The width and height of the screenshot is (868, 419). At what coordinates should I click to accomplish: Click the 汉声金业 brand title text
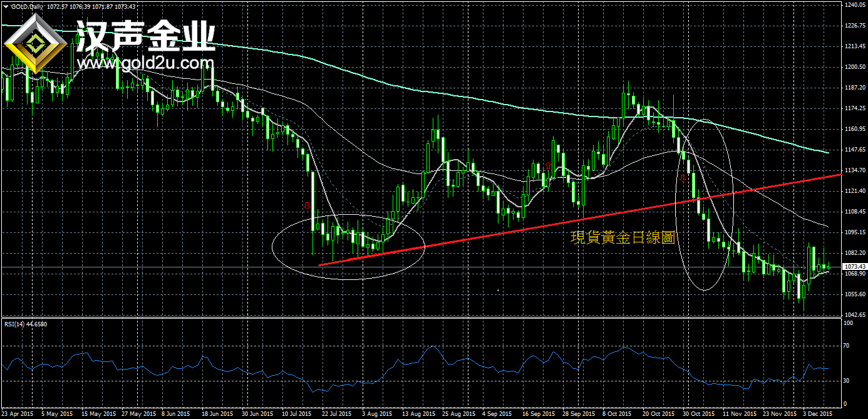pyautogui.click(x=145, y=36)
